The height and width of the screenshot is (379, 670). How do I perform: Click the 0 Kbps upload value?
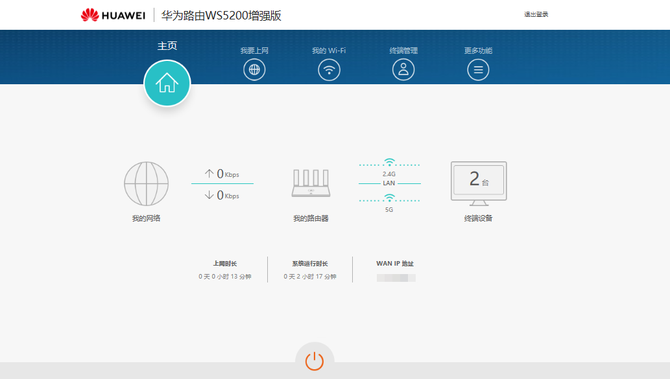pos(228,173)
